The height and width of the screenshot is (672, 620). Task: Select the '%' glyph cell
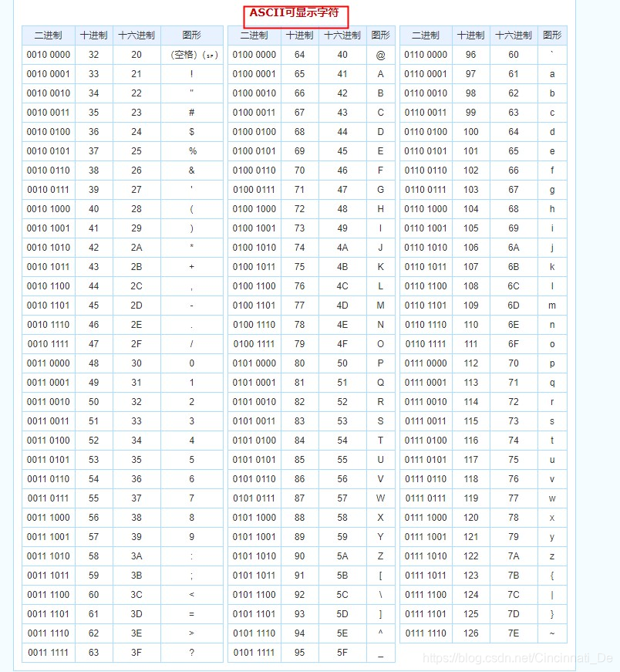pyautogui.click(x=192, y=151)
